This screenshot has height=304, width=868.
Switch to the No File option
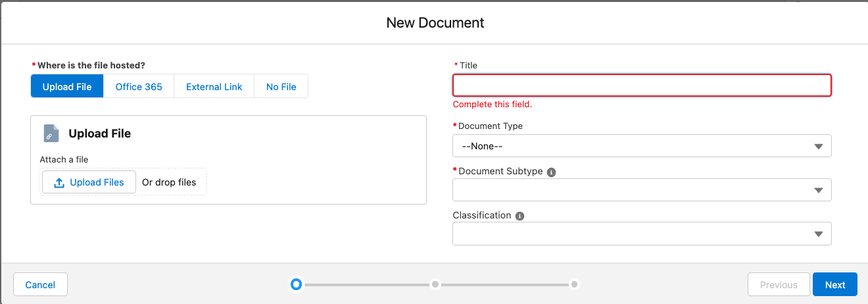281,86
